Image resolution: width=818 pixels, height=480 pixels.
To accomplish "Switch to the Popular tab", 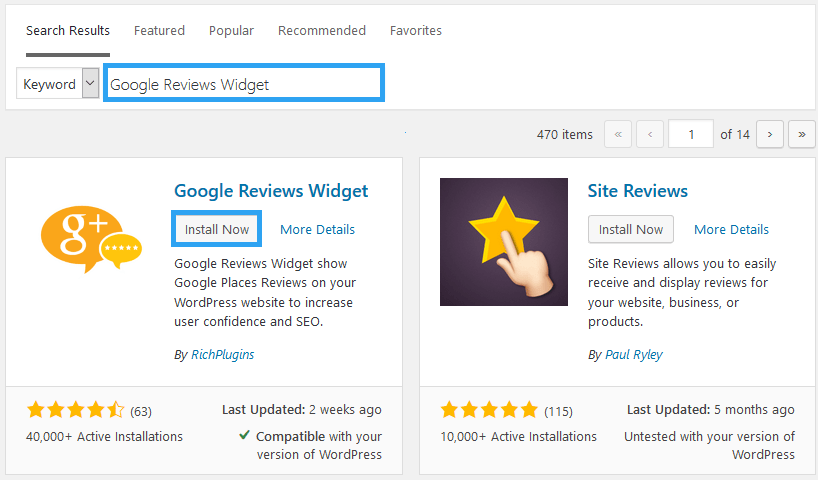I will [231, 31].
